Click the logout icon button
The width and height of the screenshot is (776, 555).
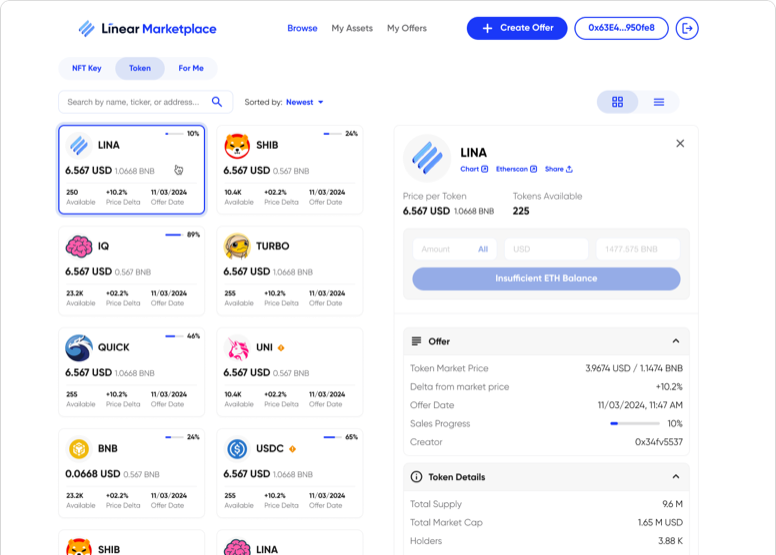click(687, 28)
